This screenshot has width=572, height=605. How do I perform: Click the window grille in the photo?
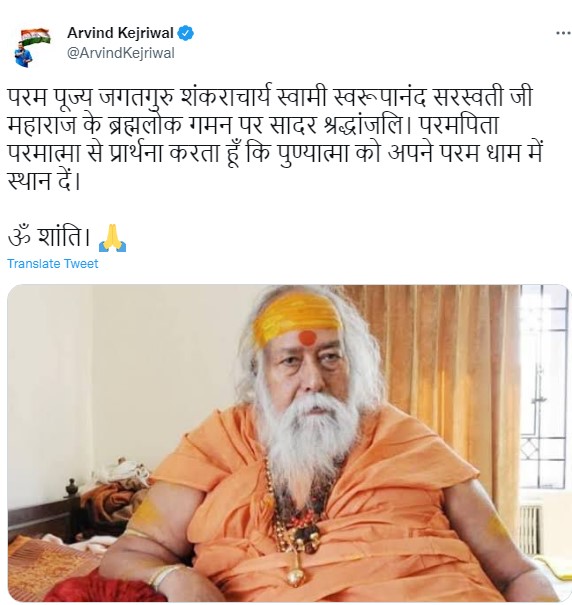(544, 386)
